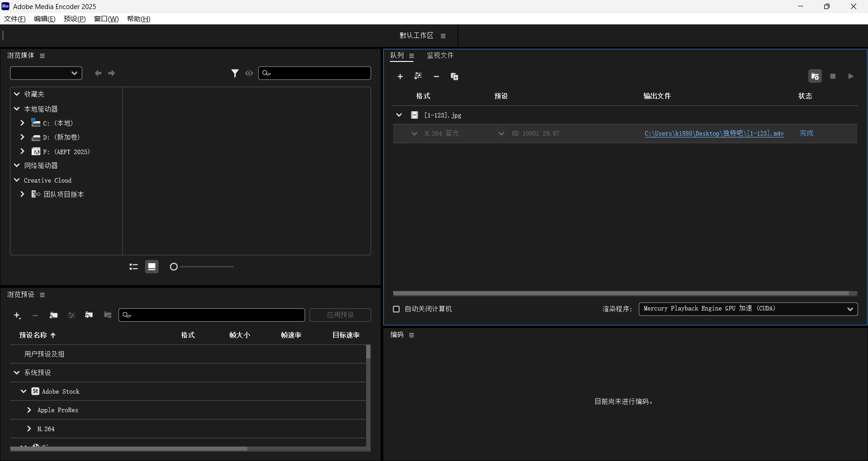Switch media browser to list view

(x=133, y=267)
